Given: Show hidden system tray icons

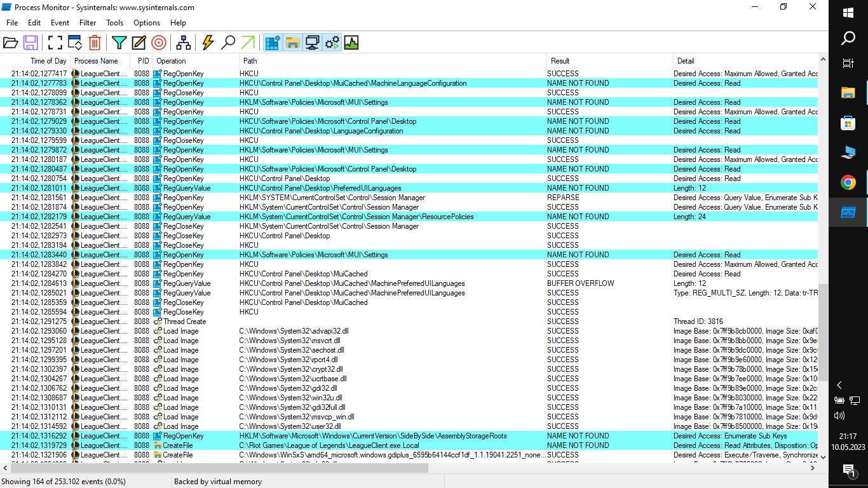Looking at the screenshot, I should 839,385.
